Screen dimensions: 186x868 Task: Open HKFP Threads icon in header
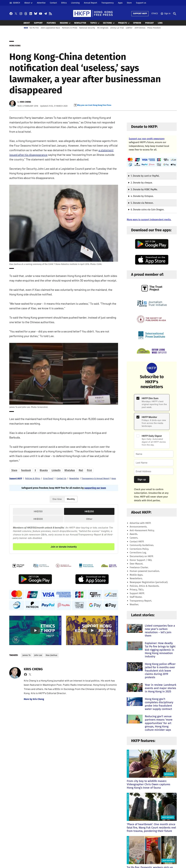pos(26,14)
